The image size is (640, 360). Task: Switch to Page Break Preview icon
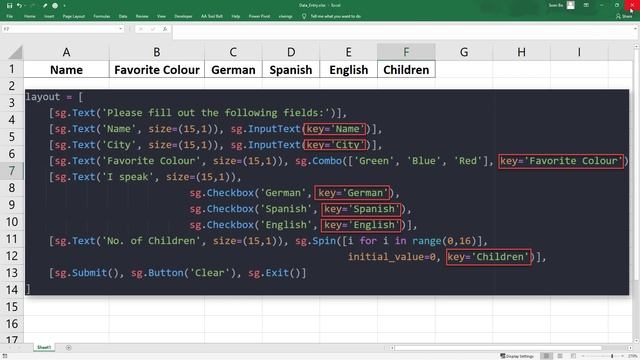pyautogui.click(x=573, y=356)
